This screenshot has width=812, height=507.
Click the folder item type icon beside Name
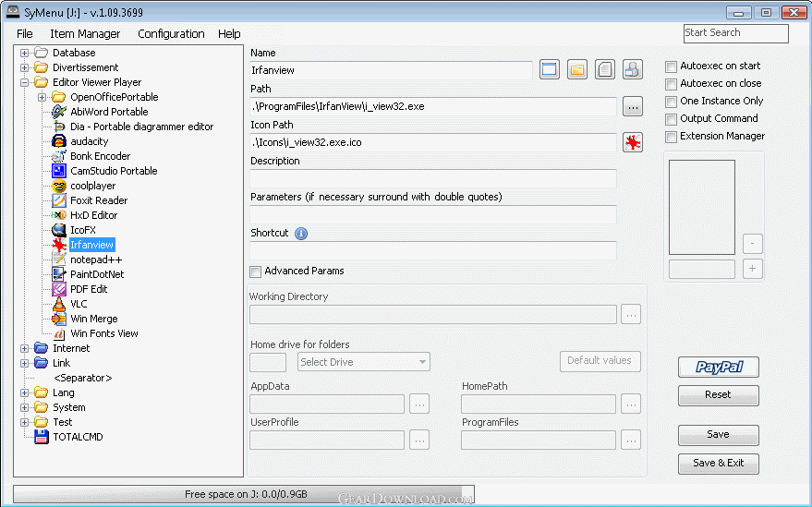tap(576, 69)
